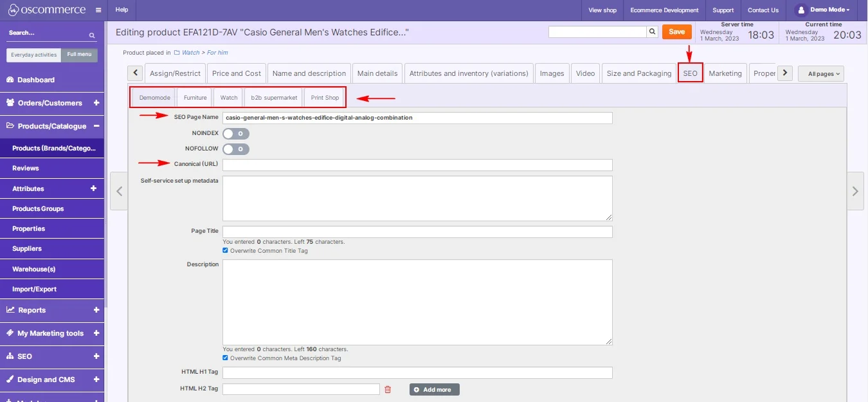The width and height of the screenshot is (868, 402).
Task: Open Attributes and inventory (variations) tab
Action: click(x=469, y=73)
